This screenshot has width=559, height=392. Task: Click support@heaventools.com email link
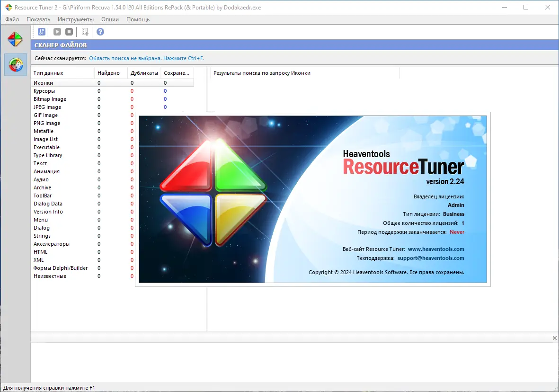pos(431,258)
